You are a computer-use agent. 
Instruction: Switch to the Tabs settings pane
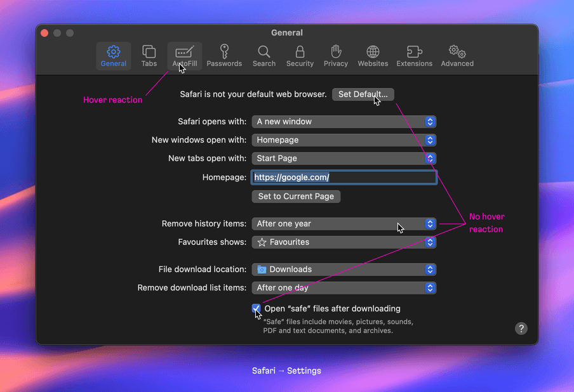(149, 56)
